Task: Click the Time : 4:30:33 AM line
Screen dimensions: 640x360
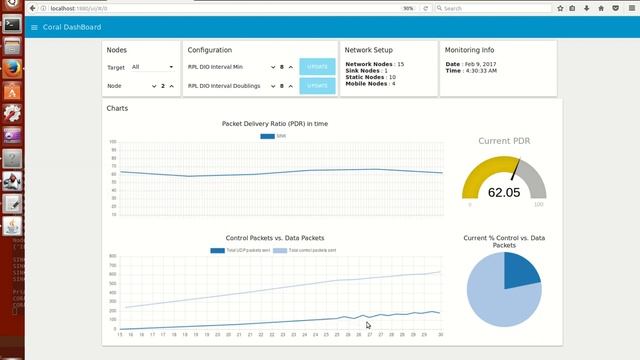Action: tap(471, 71)
